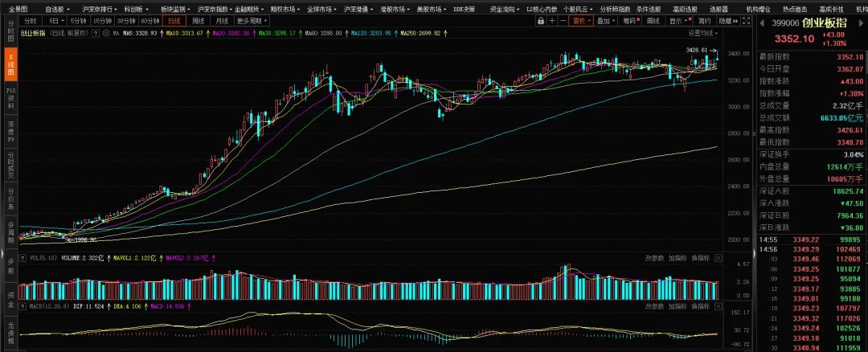Viewport: 868px width, 352px height.
Task: Open 科创板 menu dropdown
Action: (136, 10)
